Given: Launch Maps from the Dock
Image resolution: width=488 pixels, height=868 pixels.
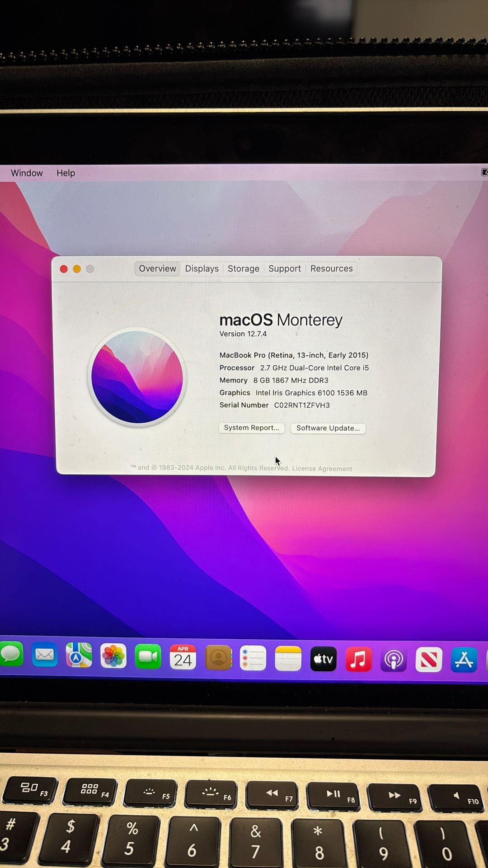Looking at the screenshot, I should (x=79, y=655).
